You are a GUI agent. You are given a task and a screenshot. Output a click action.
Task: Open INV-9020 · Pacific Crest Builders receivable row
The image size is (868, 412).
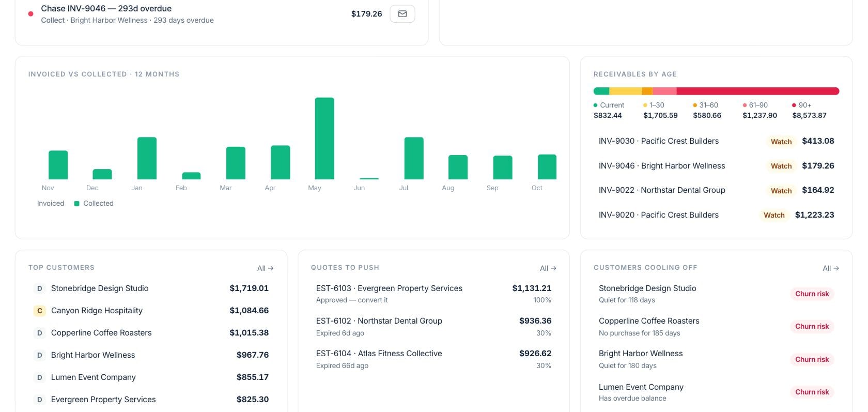(716, 215)
